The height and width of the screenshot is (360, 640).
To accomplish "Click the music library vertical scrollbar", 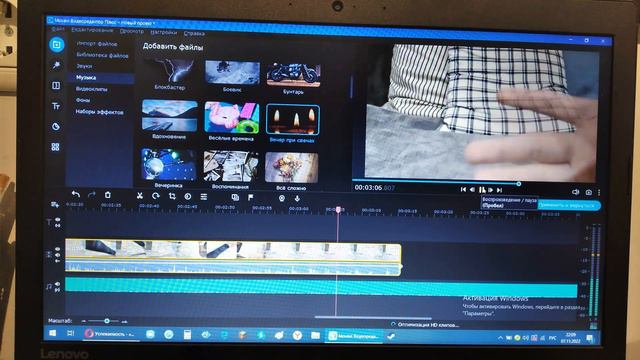I will (x=351, y=87).
